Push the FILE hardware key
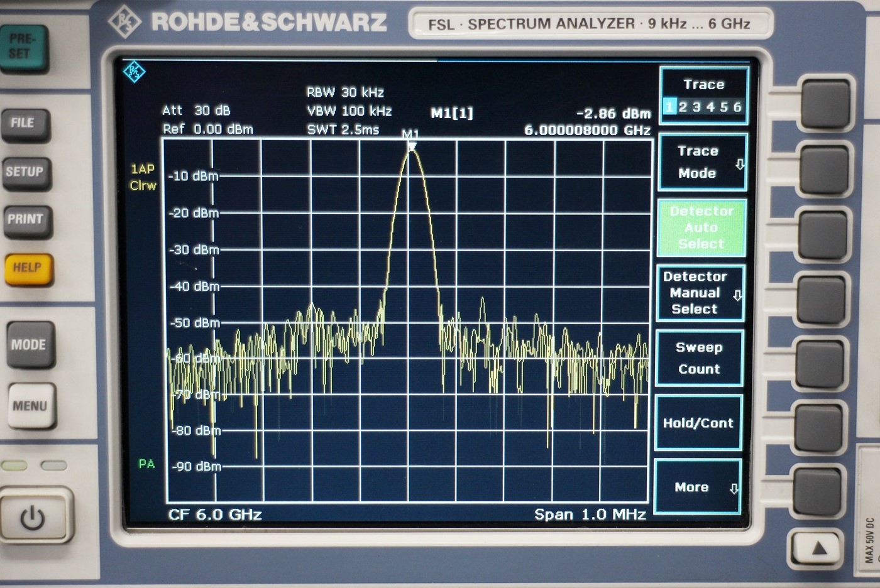Viewport: 880px width, 588px height. (24, 124)
